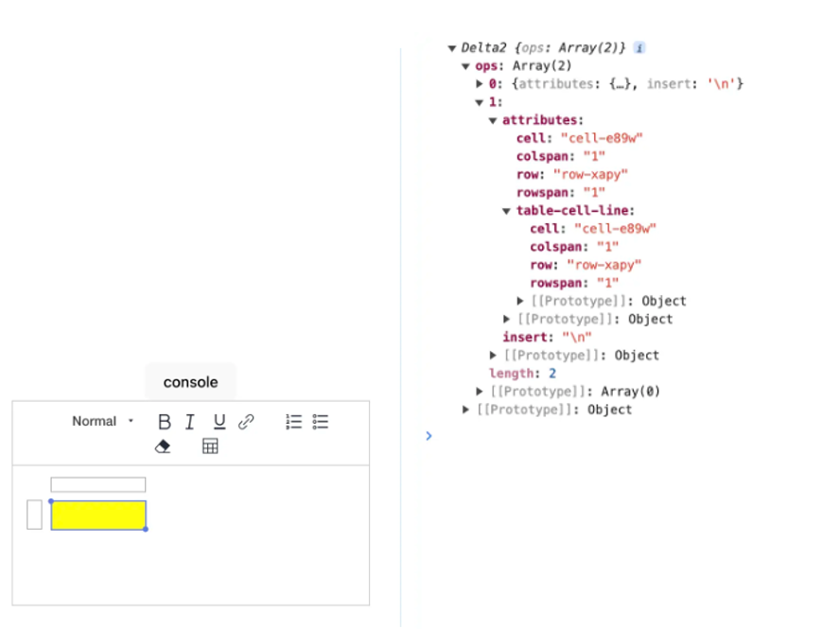Expand Prototype Object under attributes

coord(507,320)
